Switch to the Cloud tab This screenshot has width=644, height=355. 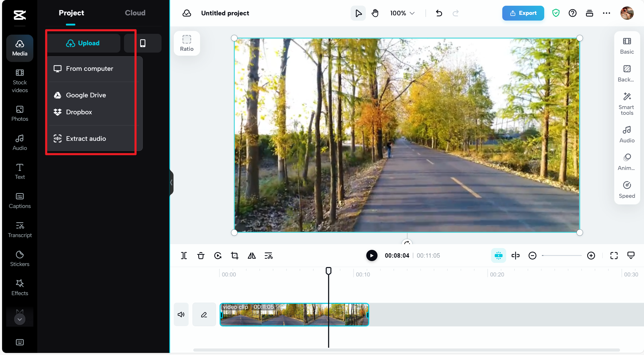135,13
